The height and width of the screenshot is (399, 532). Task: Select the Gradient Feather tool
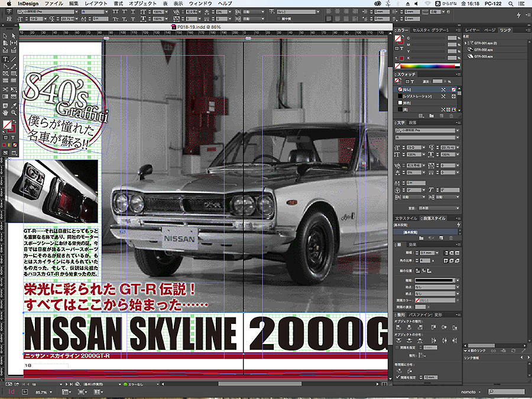[14, 97]
